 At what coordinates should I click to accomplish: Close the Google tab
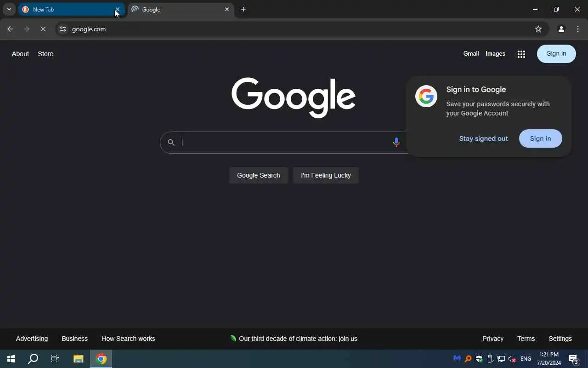point(227,9)
